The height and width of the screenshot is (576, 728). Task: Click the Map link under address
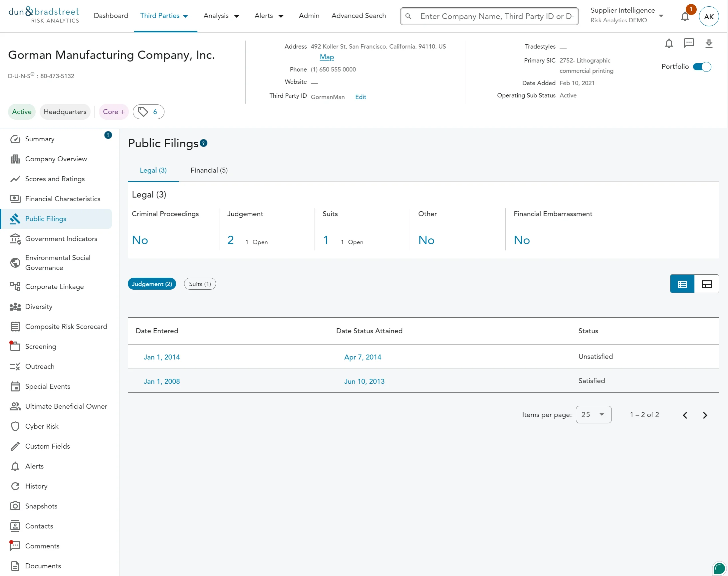327,57
